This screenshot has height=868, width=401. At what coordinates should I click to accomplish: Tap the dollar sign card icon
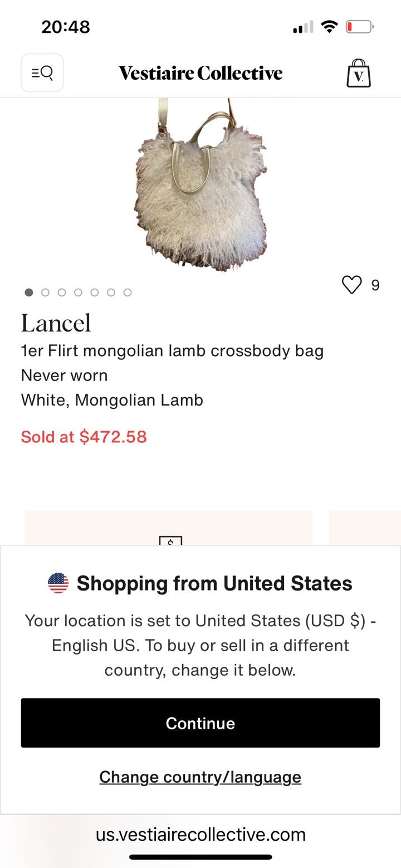(170, 541)
